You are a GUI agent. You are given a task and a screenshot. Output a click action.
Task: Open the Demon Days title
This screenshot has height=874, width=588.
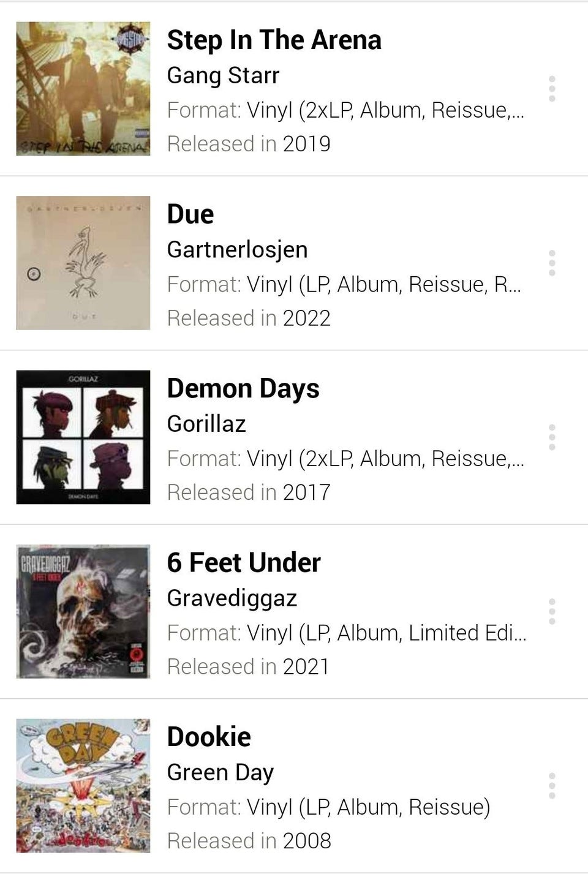click(x=243, y=388)
